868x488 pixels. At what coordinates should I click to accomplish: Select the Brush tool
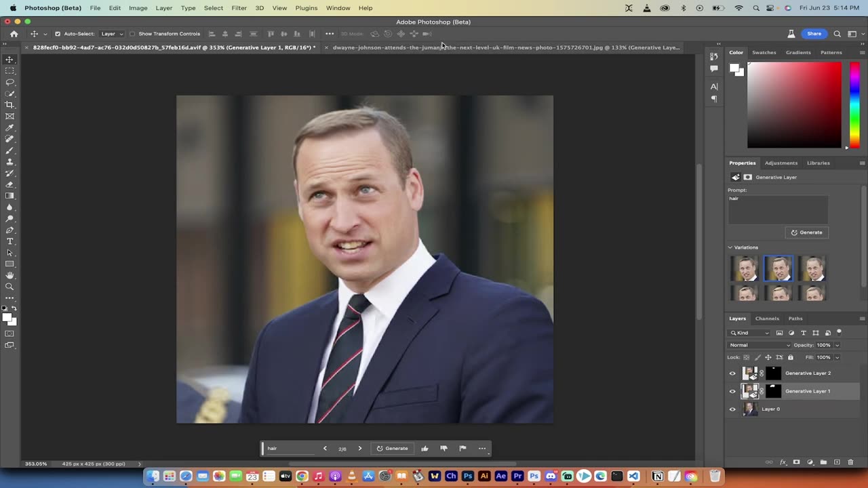point(9,150)
